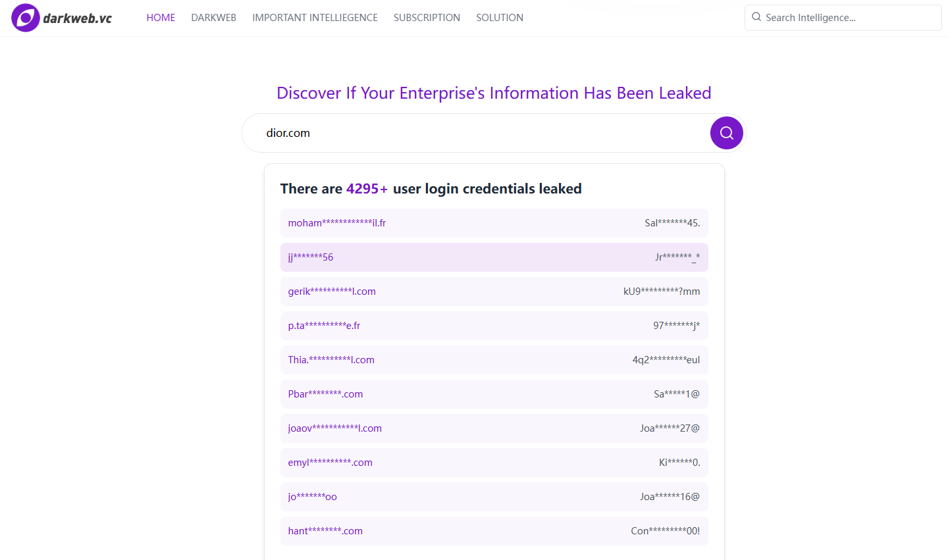Image resolution: width=948 pixels, height=560 pixels.
Task: Open the SUBSCRIPTION nav item
Action: pyautogui.click(x=427, y=18)
